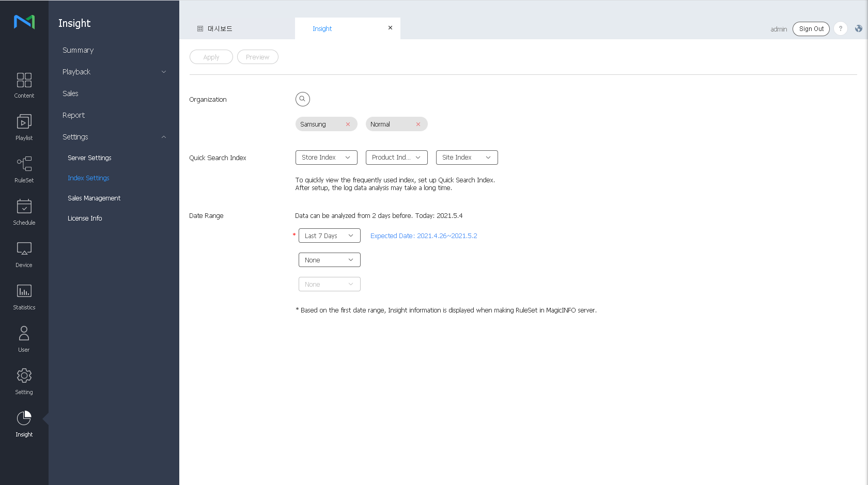Click the Preview button

[x=257, y=57]
